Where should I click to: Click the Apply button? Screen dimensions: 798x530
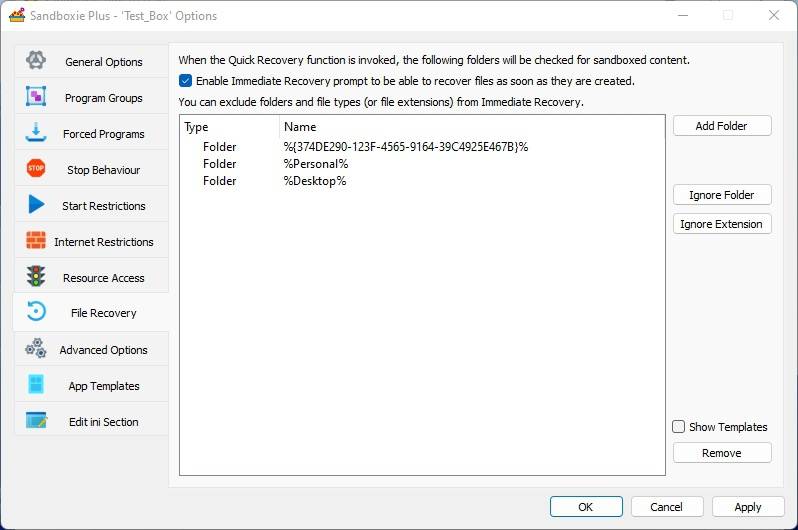pos(748,507)
